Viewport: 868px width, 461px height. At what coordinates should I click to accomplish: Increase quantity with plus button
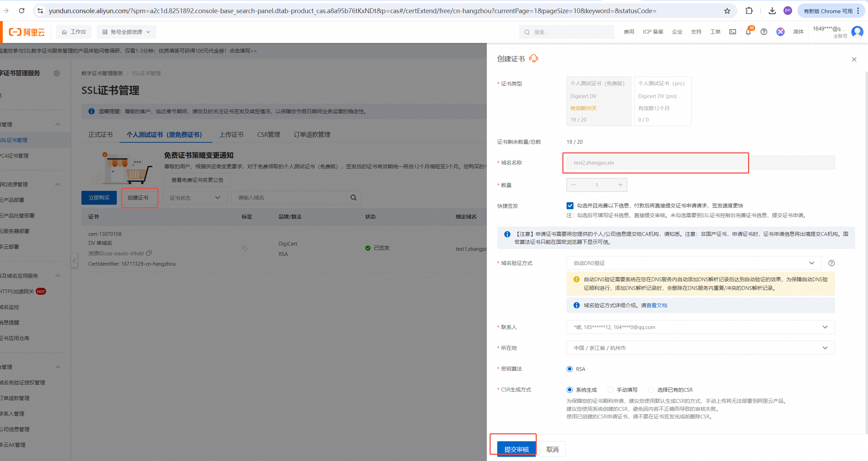620,185
